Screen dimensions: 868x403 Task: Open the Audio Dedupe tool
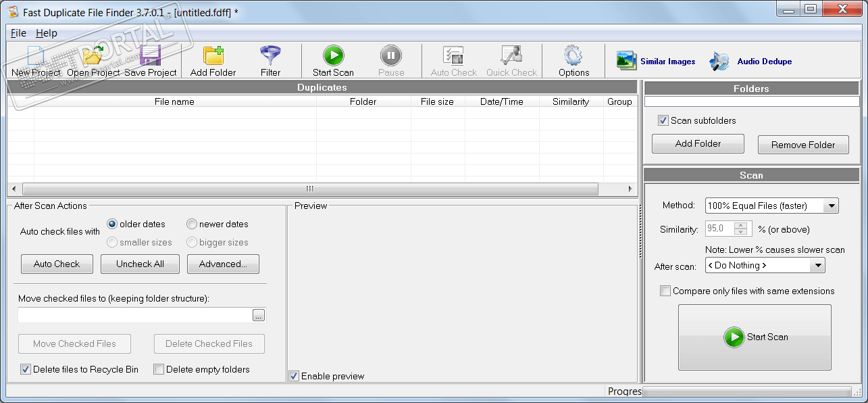tap(750, 61)
